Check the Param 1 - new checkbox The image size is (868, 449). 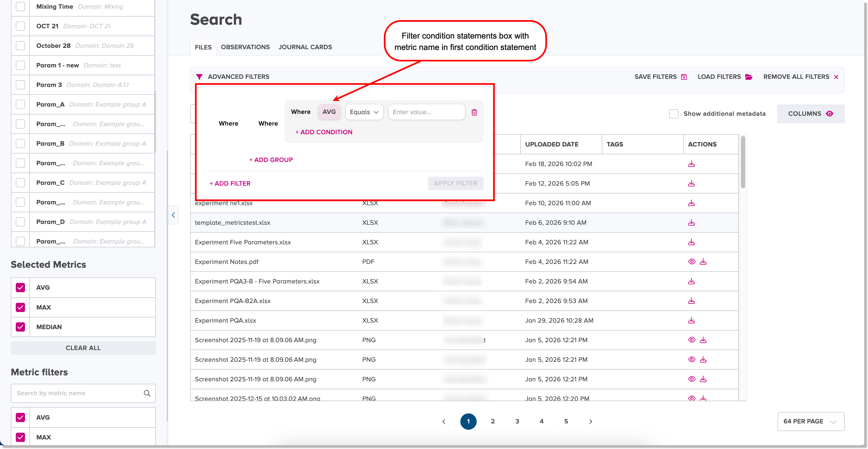tap(21, 65)
